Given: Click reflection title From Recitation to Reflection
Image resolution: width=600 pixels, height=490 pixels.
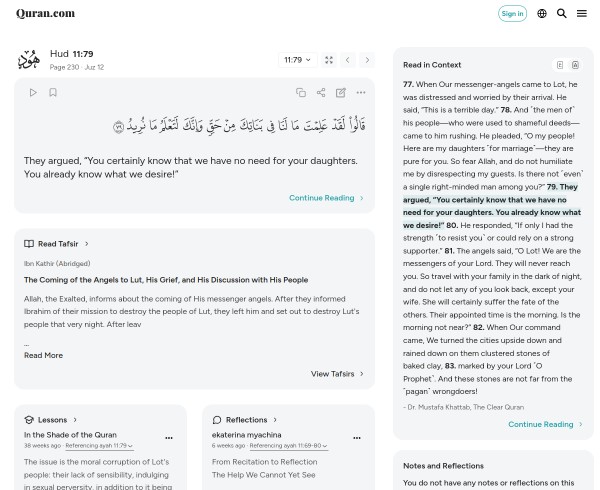Looking at the screenshot, I should click(264, 462).
